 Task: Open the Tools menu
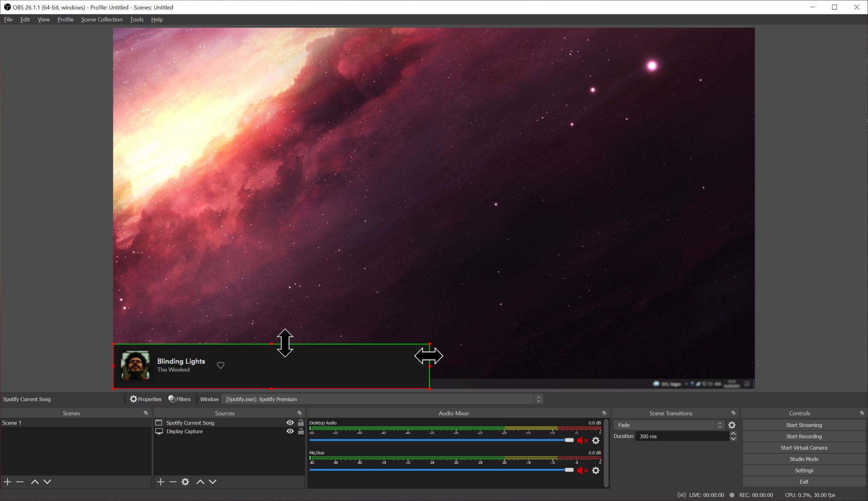[137, 19]
